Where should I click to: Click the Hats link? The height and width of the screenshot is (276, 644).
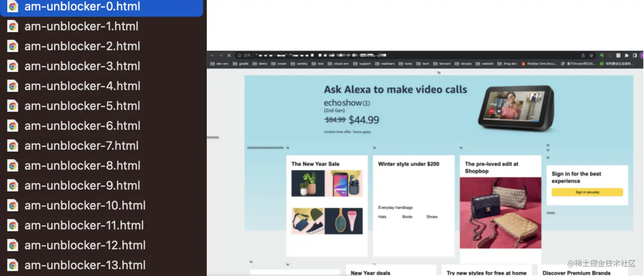(x=382, y=216)
